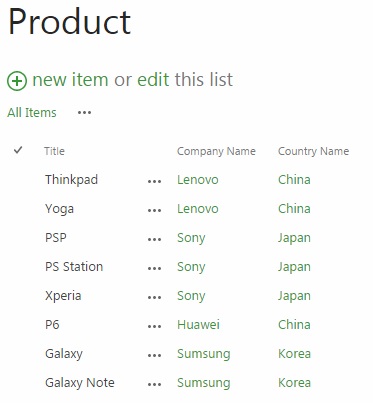Screen dimensions: 373x403
Task: Click the green plus new item icon
Action: tap(17, 81)
